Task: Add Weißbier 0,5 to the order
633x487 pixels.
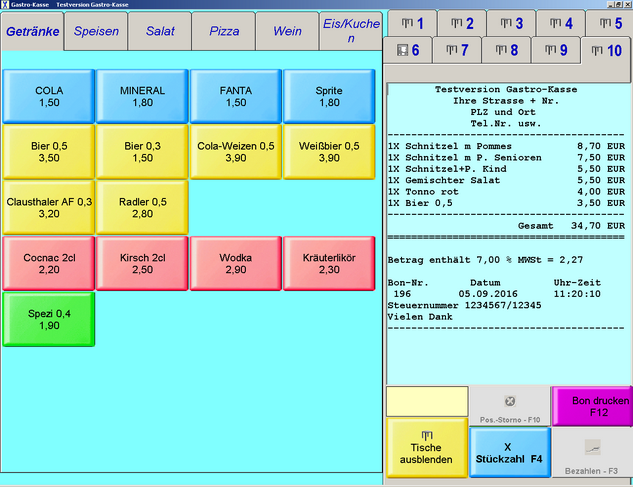Action: [329, 151]
